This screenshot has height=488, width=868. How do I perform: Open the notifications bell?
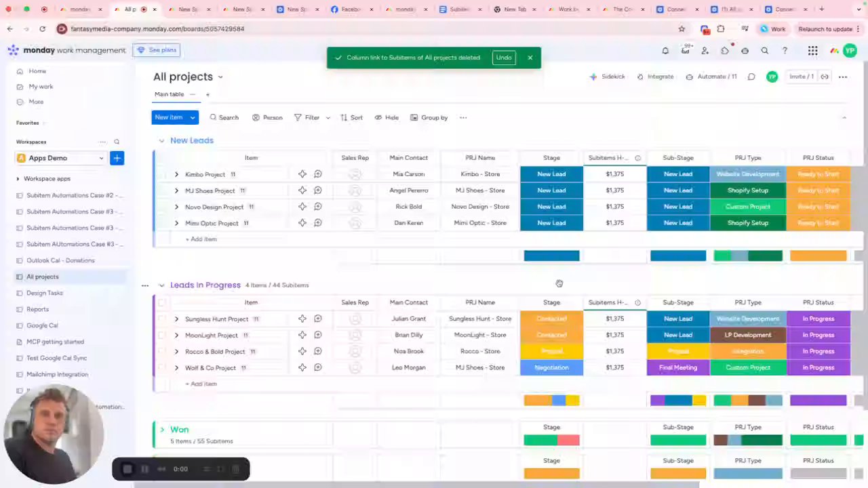point(665,51)
